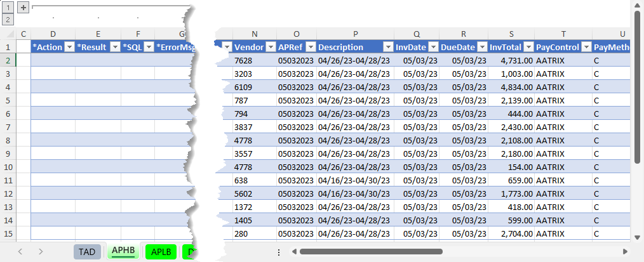Click InvTotal cell 418.00
This screenshot has width=644, height=262.
click(x=511, y=207)
